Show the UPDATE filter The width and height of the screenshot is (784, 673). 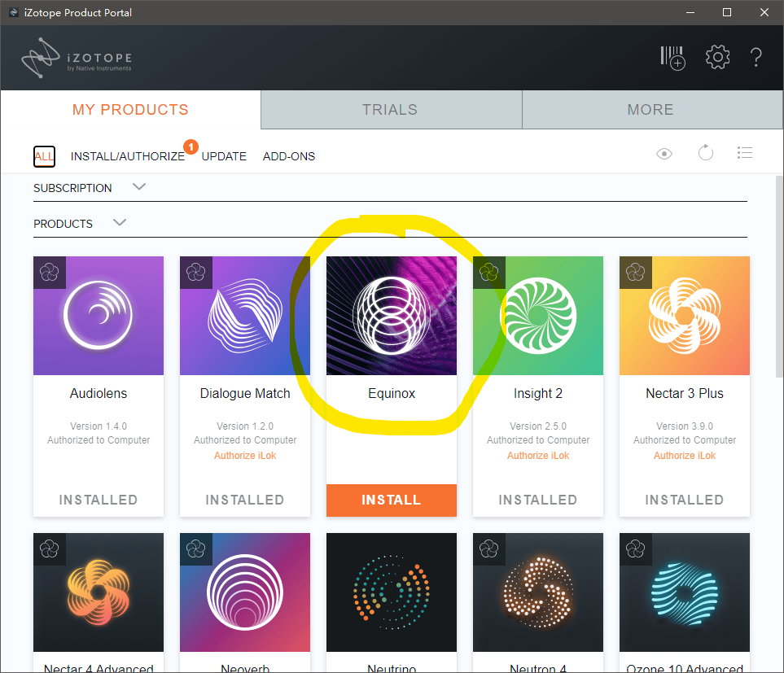click(224, 156)
